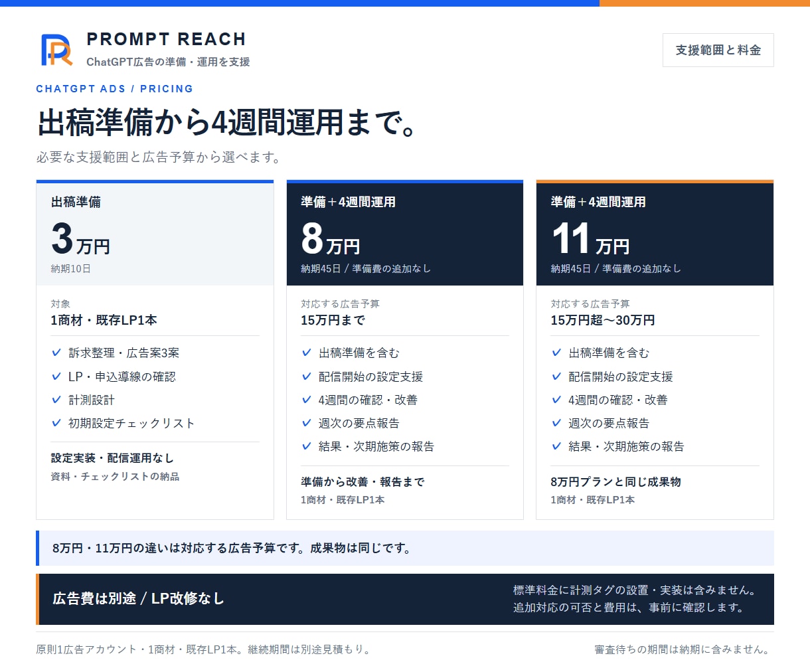Click the banner text 広告費は別途 / LP改修なし
The image size is (810, 672).
[x=138, y=599]
